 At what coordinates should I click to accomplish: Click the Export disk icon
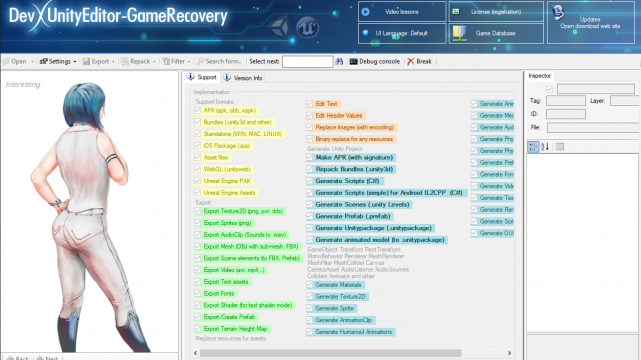tap(86, 61)
